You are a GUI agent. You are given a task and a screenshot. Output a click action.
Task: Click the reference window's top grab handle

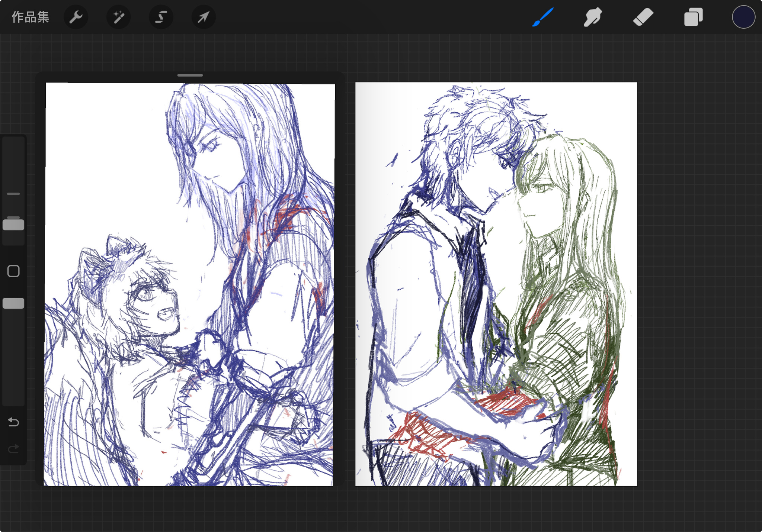[190, 75]
